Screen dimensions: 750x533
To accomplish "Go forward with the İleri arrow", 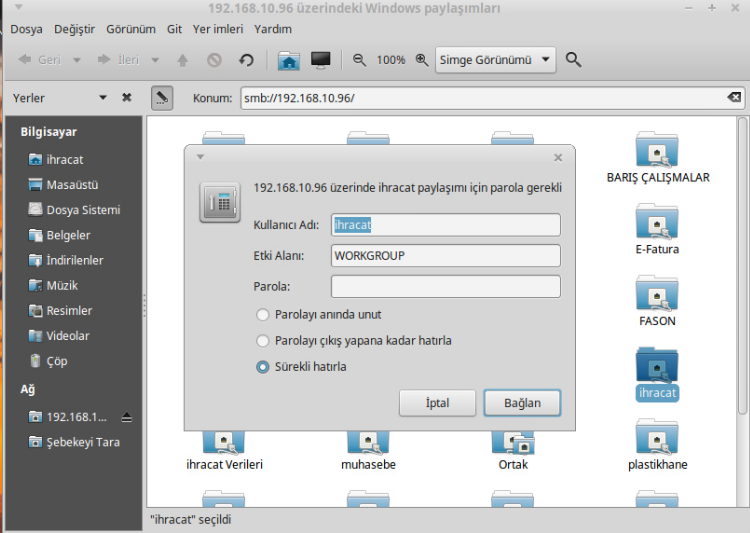I will click(x=118, y=60).
